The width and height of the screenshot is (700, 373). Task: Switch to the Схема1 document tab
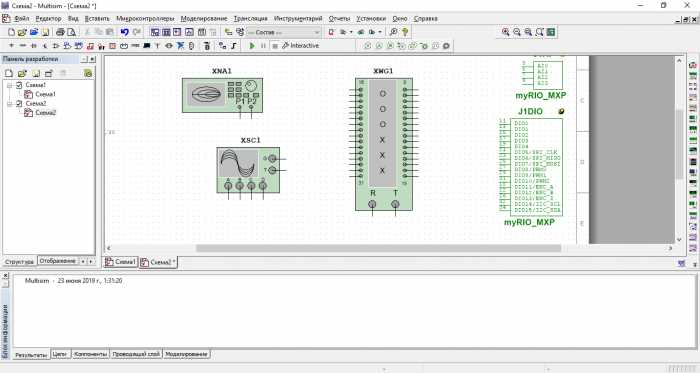(x=121, y=262)
